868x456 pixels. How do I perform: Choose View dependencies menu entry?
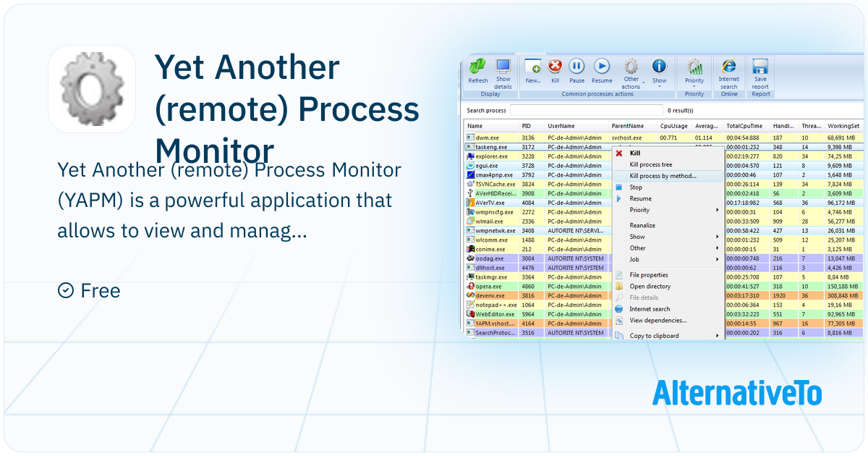pyautogui.click(x=668, y=320)
